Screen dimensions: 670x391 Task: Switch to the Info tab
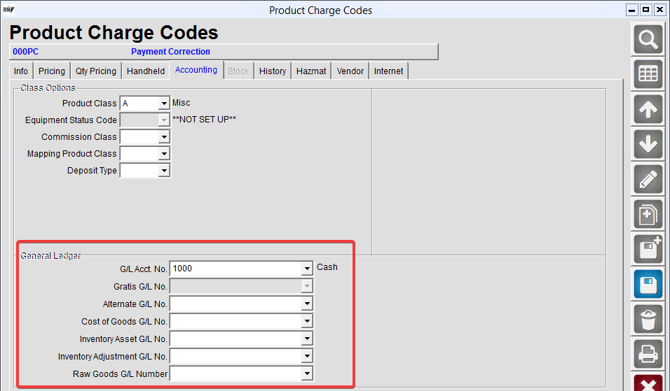coord(21,71)
